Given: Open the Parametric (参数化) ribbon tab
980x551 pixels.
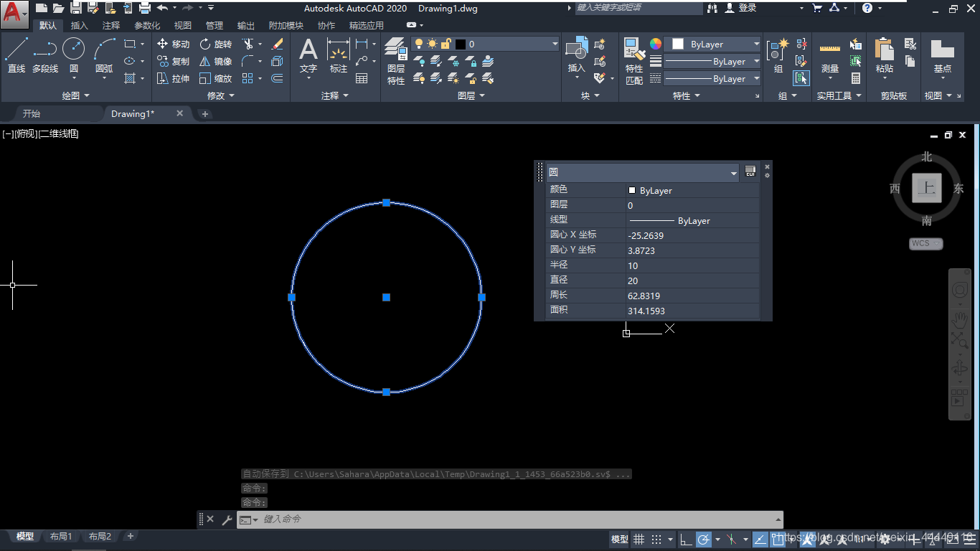Looking at the screenshot, I should (147, 25).
